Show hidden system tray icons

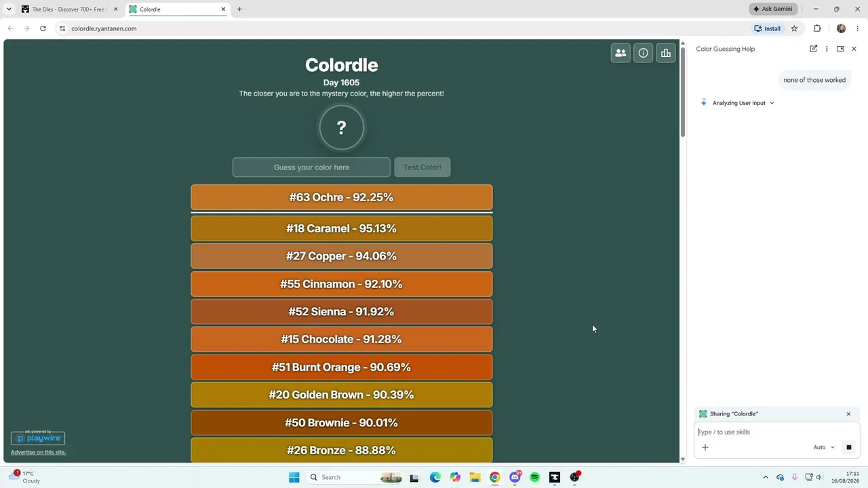(x=766, y=477)
